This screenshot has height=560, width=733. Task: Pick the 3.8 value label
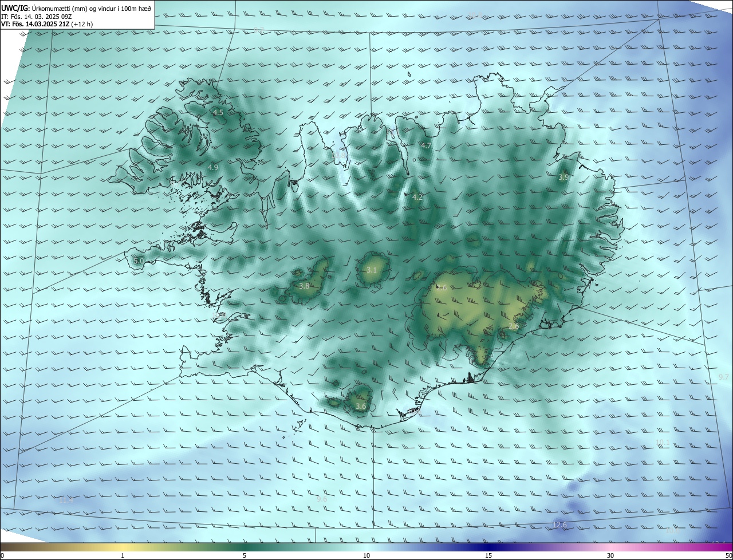point(304,286)
